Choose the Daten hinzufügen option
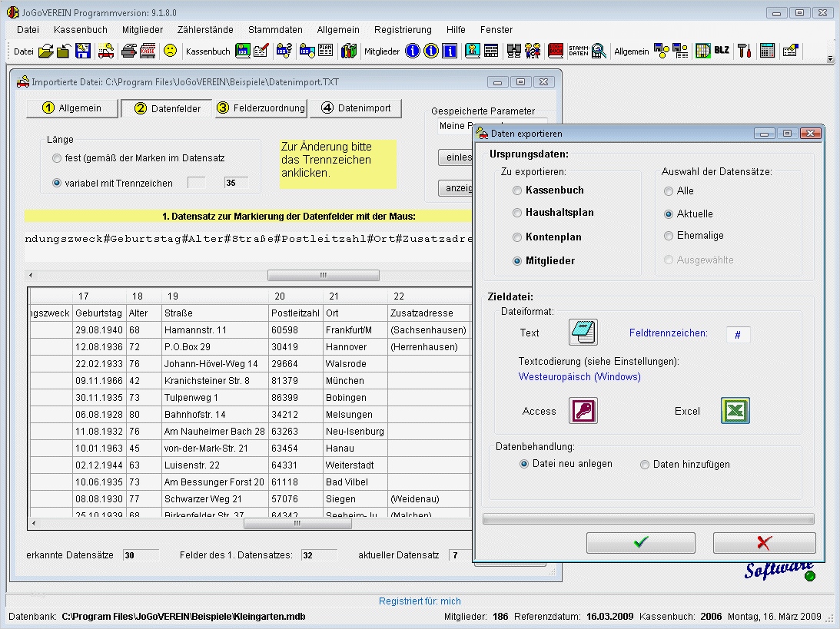The image size is (840, 629). click(646, 465)
